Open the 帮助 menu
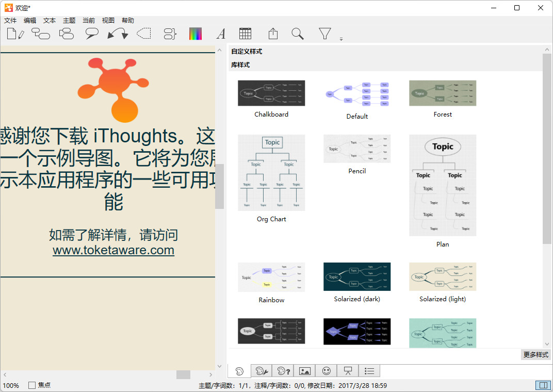Screen dimensions: 553x392 point(127,21)
